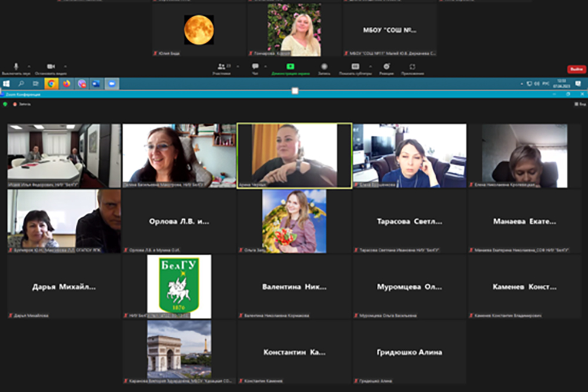Open the Windows Start menu
The width and height of the screenshot is (588, 392).
pos(6,84)
